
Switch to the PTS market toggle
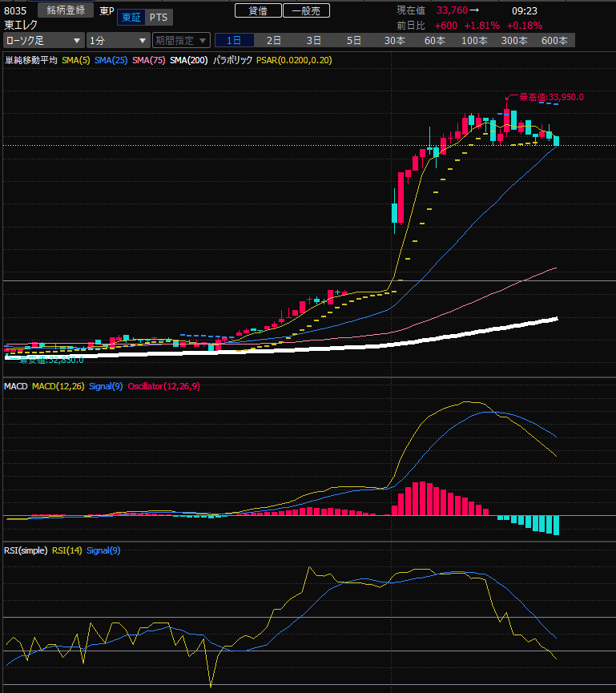[x=159, y=18]
